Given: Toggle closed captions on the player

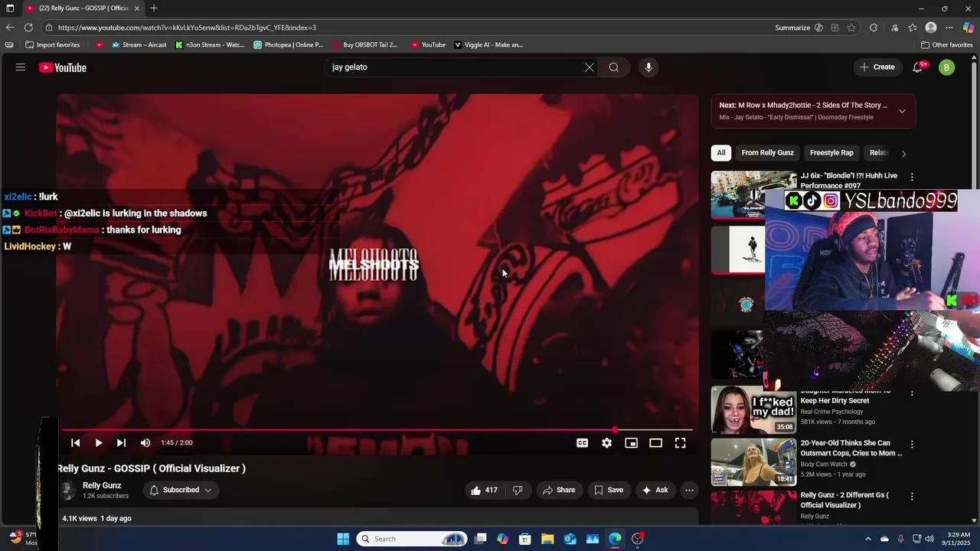Looking at the screenshot, I should coord(583,442).
